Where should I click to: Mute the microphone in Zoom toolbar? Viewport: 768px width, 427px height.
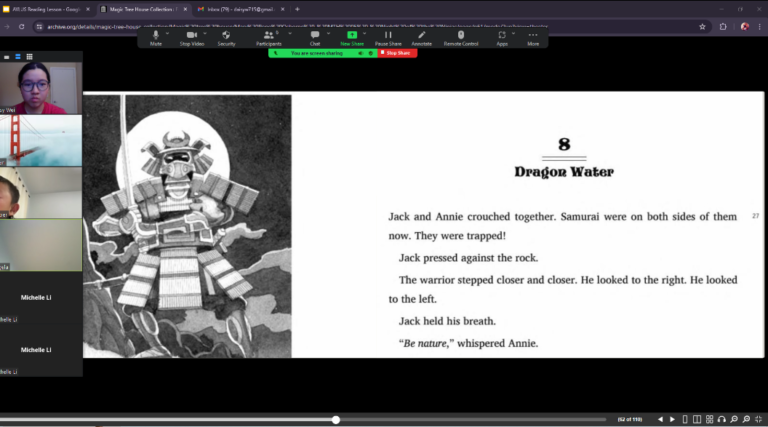[156, 38]
